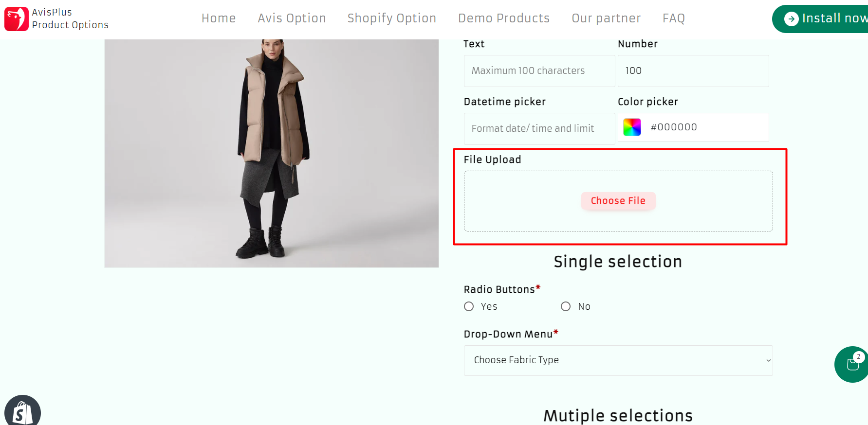The height and width of the screenshot is (425, 868).
Task: Expand the Choose Fabric Type dropdown
Action: click(618, 360)
